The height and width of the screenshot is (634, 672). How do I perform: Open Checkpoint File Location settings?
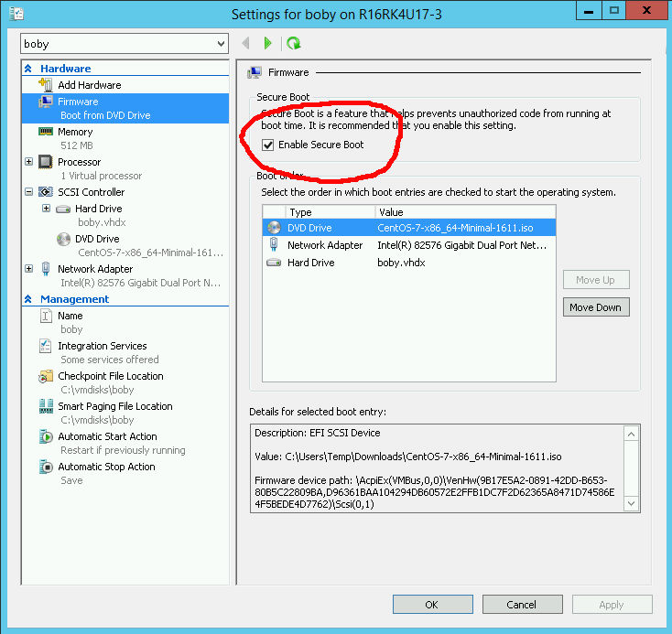125,382
